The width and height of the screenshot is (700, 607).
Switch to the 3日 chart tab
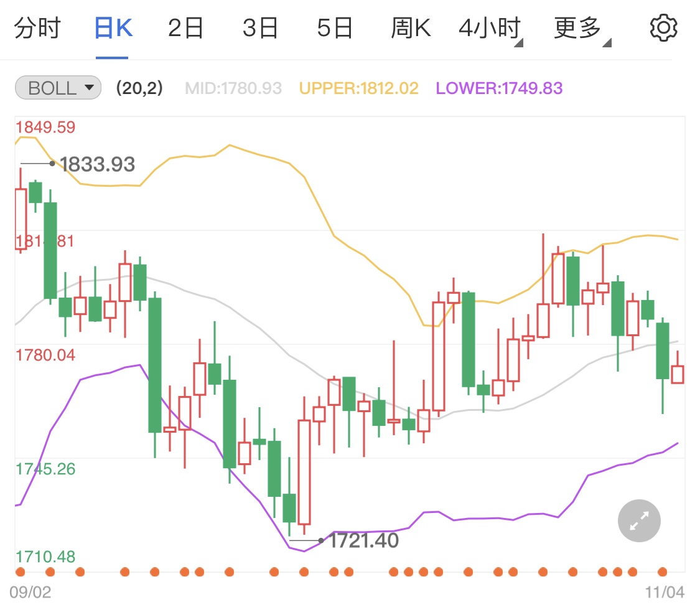tap(260, 28)
